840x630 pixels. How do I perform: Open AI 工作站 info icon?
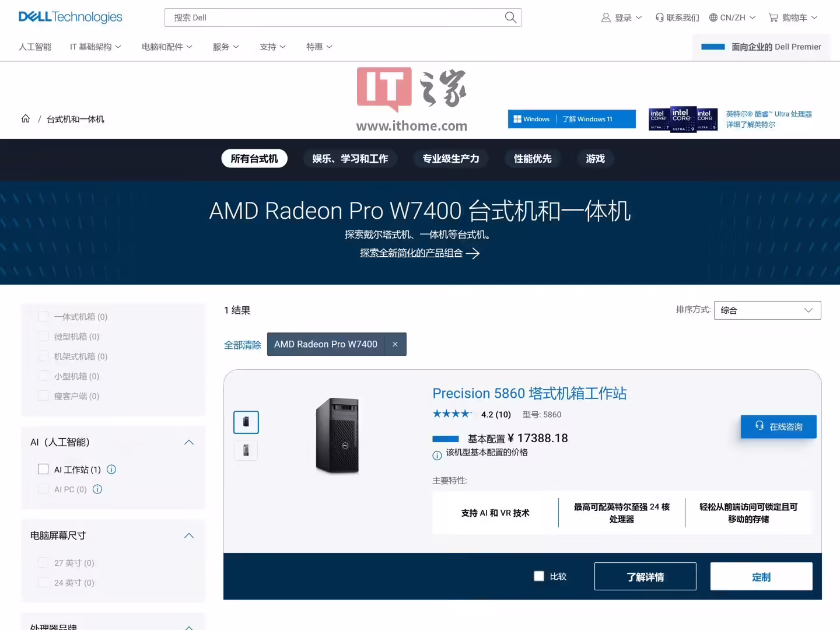[111, 469]
